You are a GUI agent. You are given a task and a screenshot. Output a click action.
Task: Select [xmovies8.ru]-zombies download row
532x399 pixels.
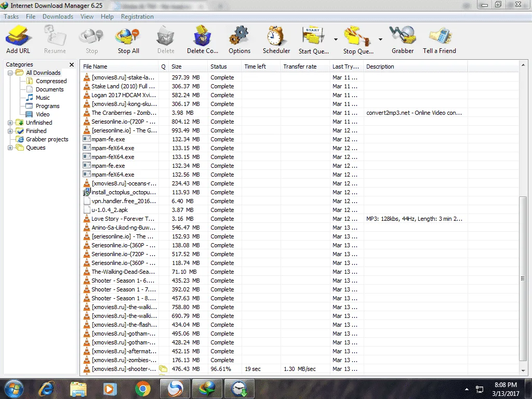[x=300, y=360]
